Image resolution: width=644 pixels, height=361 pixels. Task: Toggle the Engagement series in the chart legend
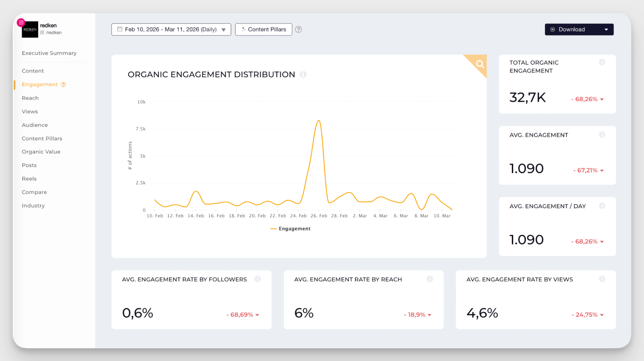[x=290, y=228]
